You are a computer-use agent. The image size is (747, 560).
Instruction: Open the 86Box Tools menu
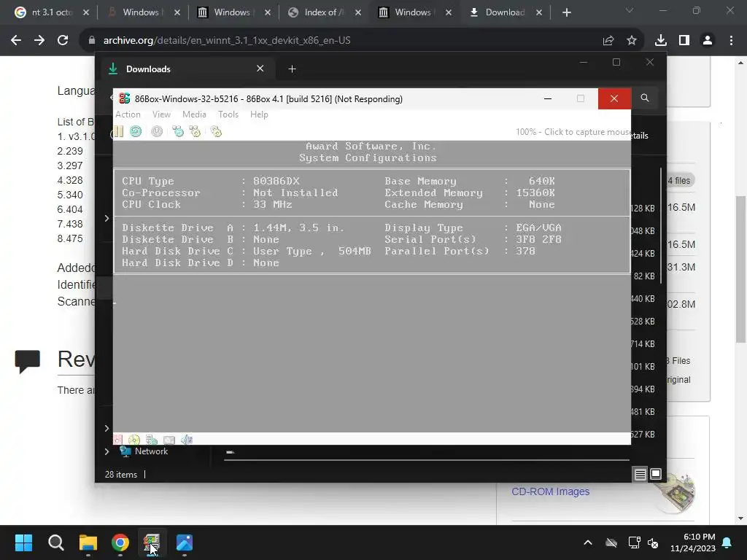pyautogui.click(x=228, y=114)
